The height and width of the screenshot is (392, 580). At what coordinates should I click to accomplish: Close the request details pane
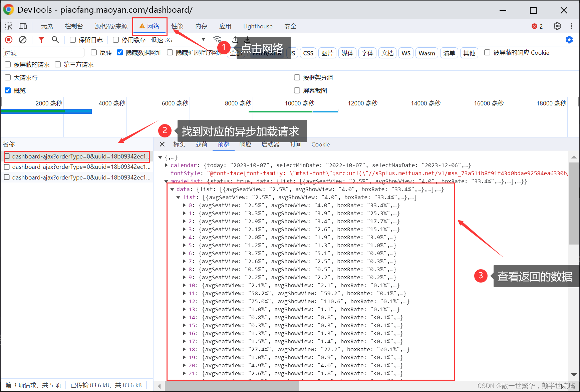pos(162,144)
